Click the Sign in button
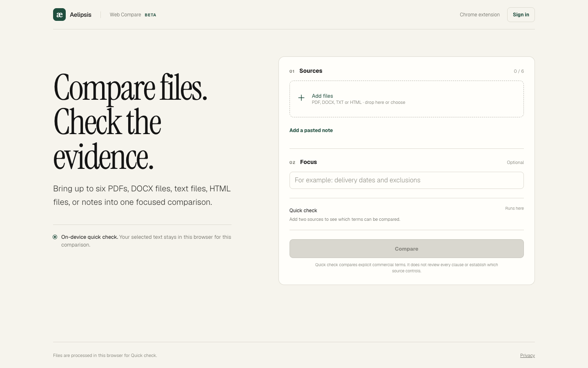 tap(521, 15)
